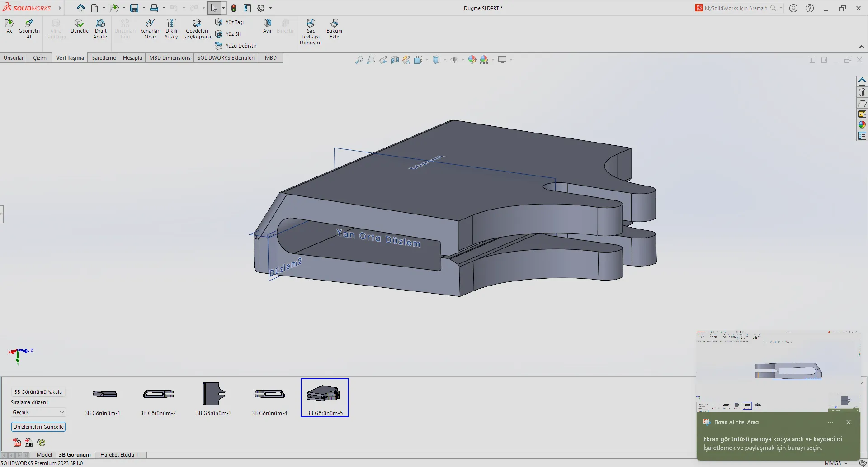Click the 3B Görünümü Yakala button
The image size is (868, 467).
[x=38, y=392]
